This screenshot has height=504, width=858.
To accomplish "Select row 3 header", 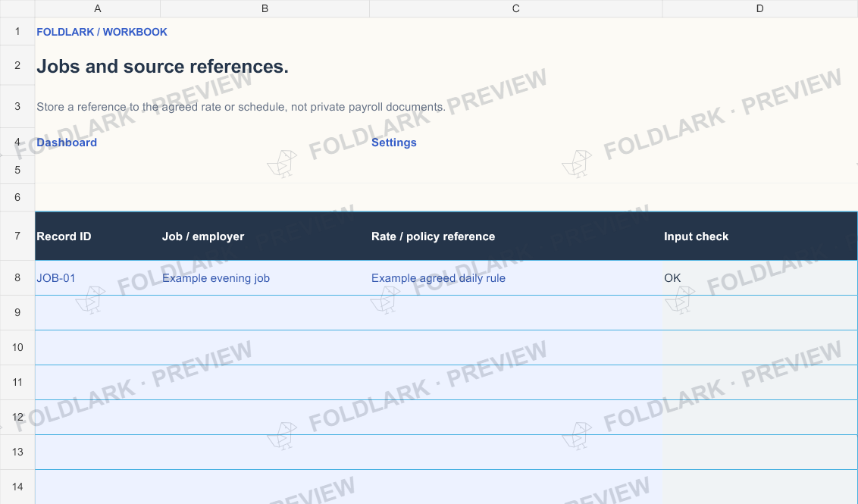I will coord(17,106).
